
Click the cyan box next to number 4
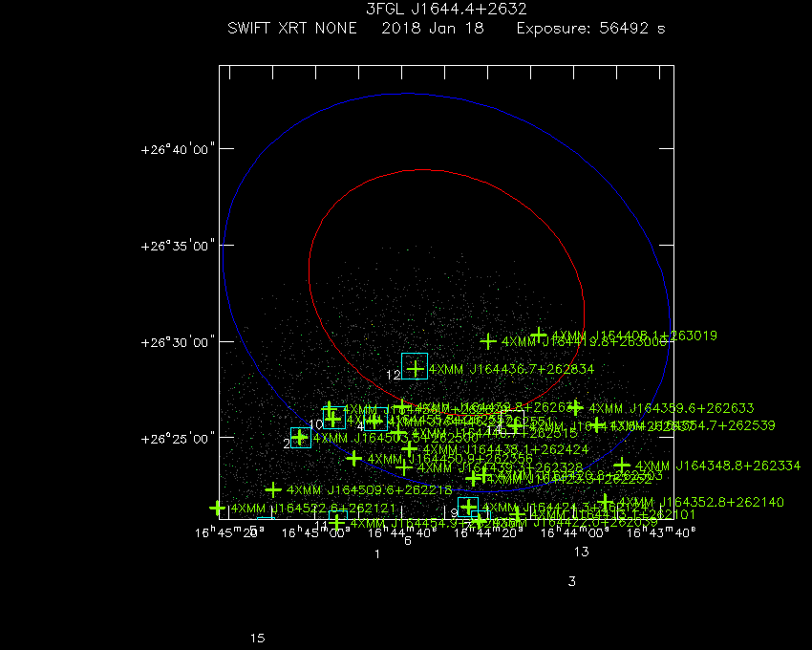[x=376, y=420]
